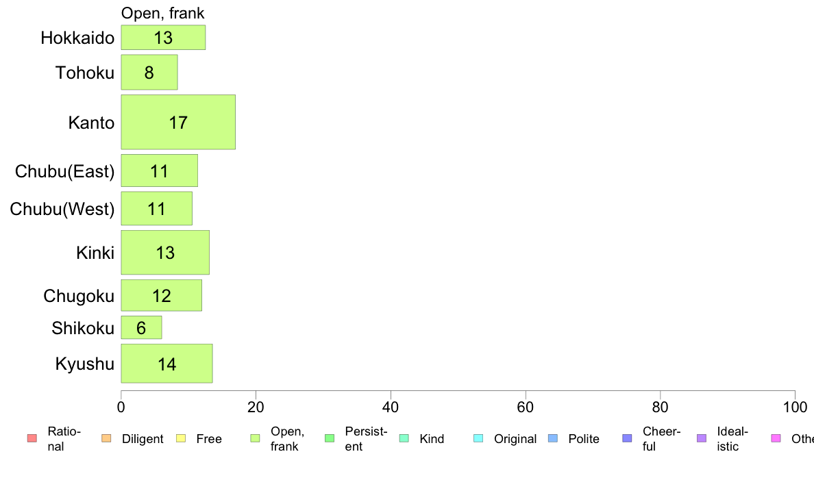The image size is (814, 504).
Task: Select the Cheerful legend swatch
Action: 627,438
